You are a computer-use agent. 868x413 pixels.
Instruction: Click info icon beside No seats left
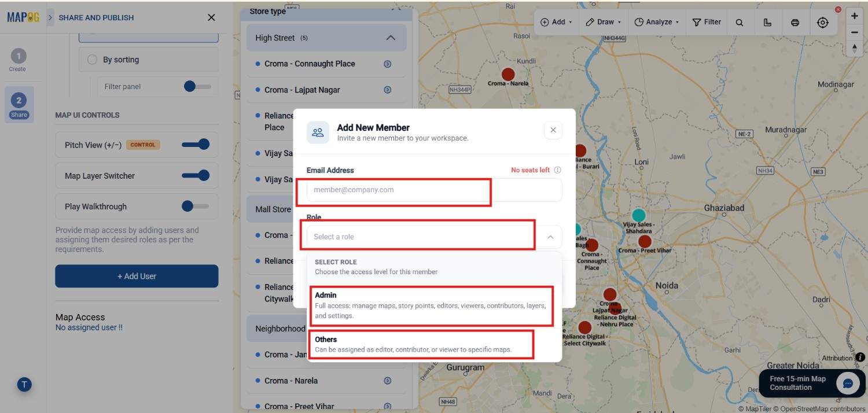tap(558, 170)
